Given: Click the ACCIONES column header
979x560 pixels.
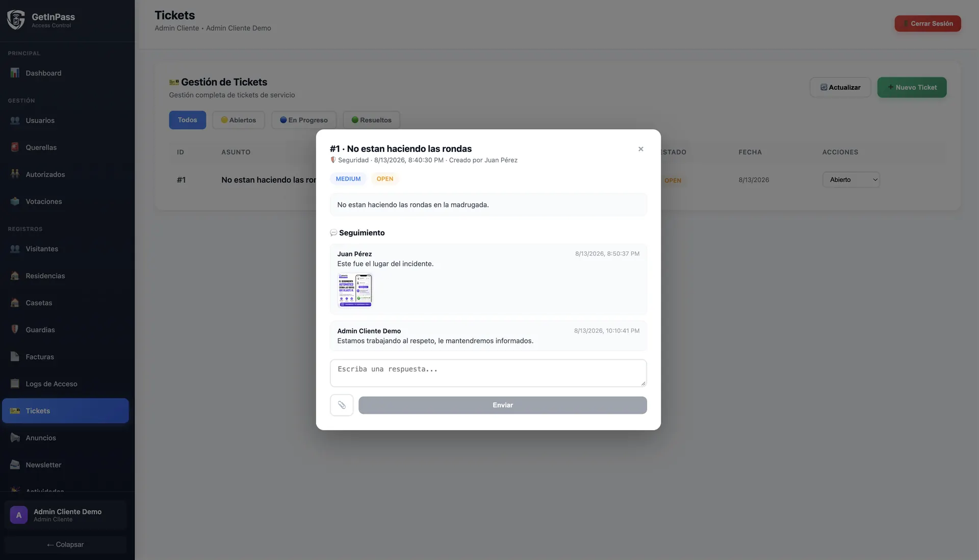Looking at the screenshot, I should [840, 152].
